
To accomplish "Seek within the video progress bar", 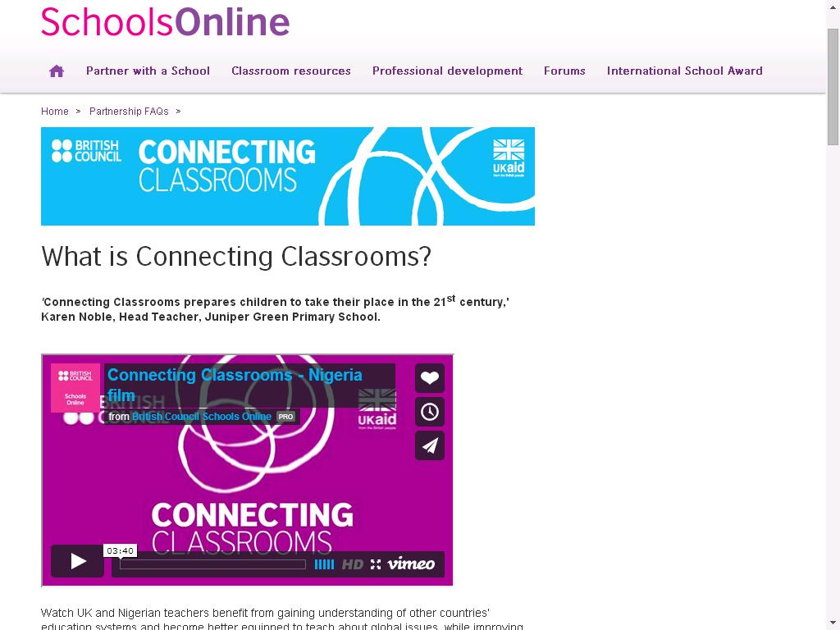I will click(212, 564).
